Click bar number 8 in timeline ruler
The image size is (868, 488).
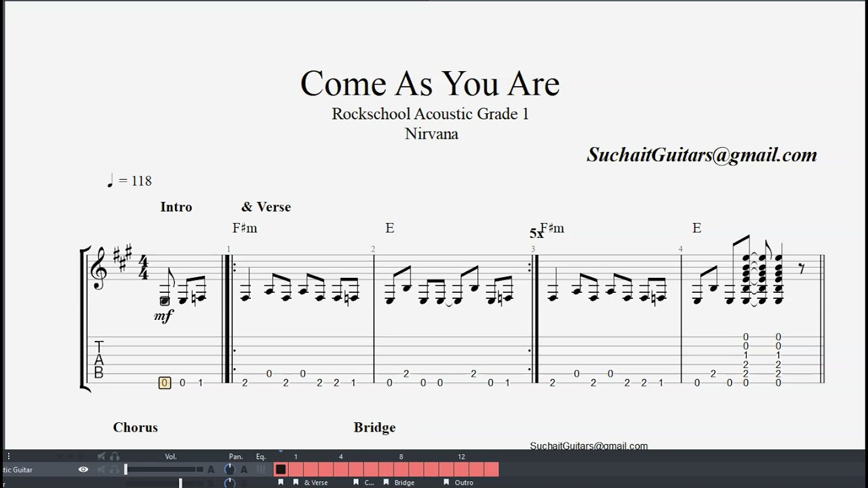[x=401, y=457]
